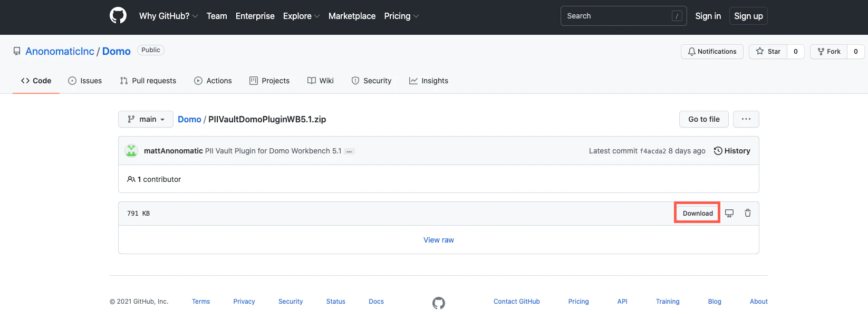The width and height of the screenshot is (868, 319).
Task: Click the footer GitHub logo icon
Action: [439, 303]
